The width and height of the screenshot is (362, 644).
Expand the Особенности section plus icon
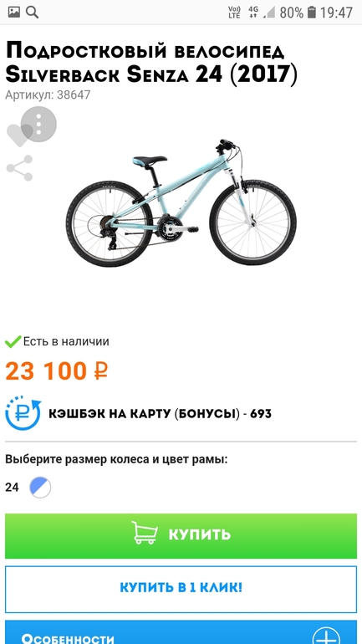[326, 635]
